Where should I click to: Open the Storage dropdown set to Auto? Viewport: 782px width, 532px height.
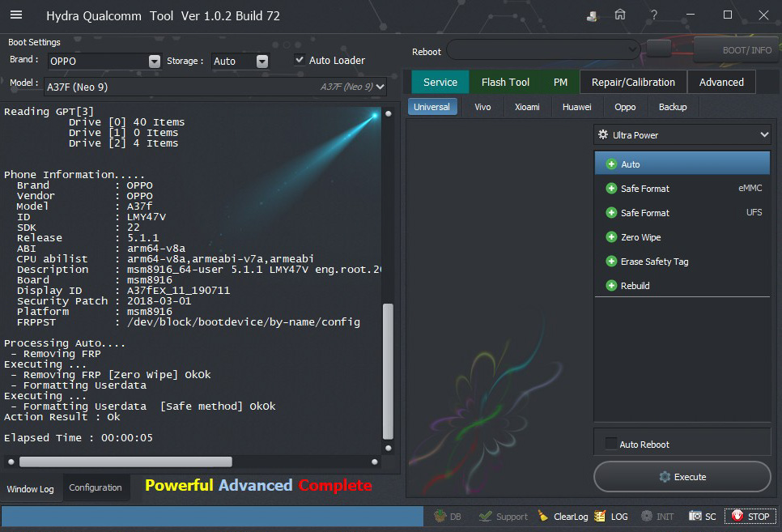click(x=261, y=61)
